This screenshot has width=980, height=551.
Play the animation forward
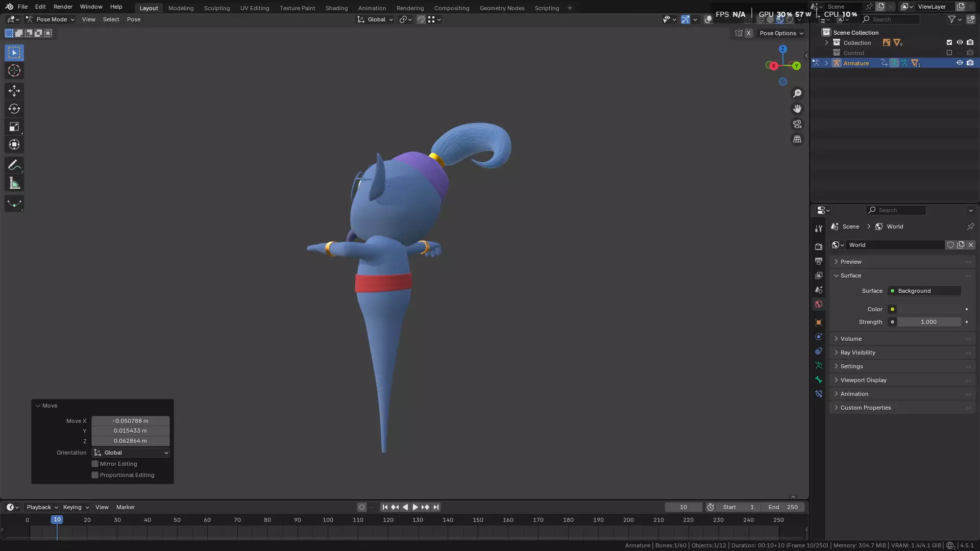coord(415,507)
